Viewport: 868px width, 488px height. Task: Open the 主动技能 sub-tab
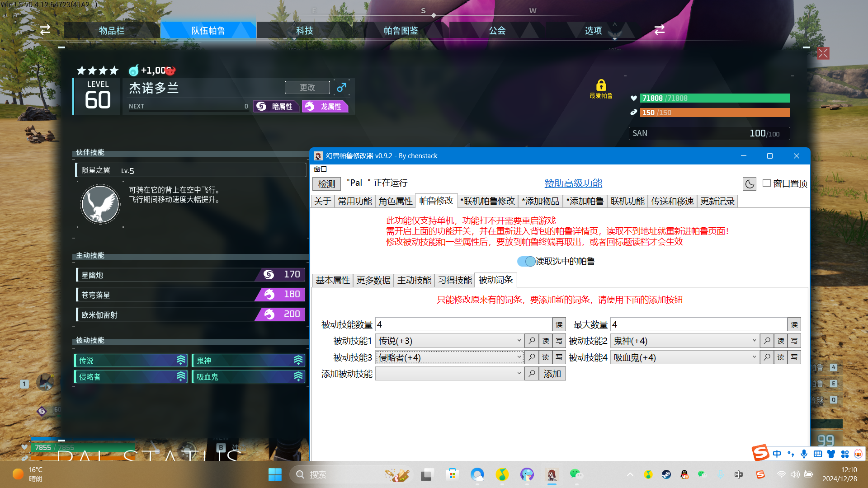point(414,280)
